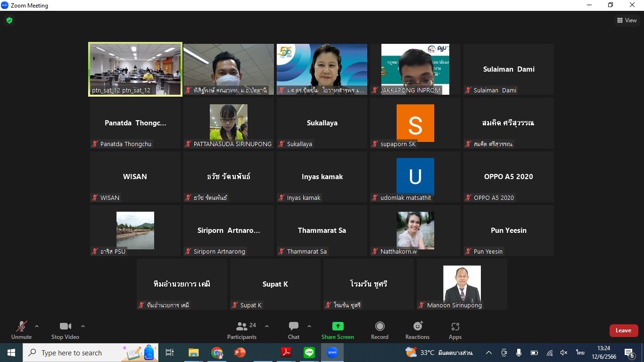644x362 pixels.
Task: Open the Participants panel
Action: (x=242, y=330)
